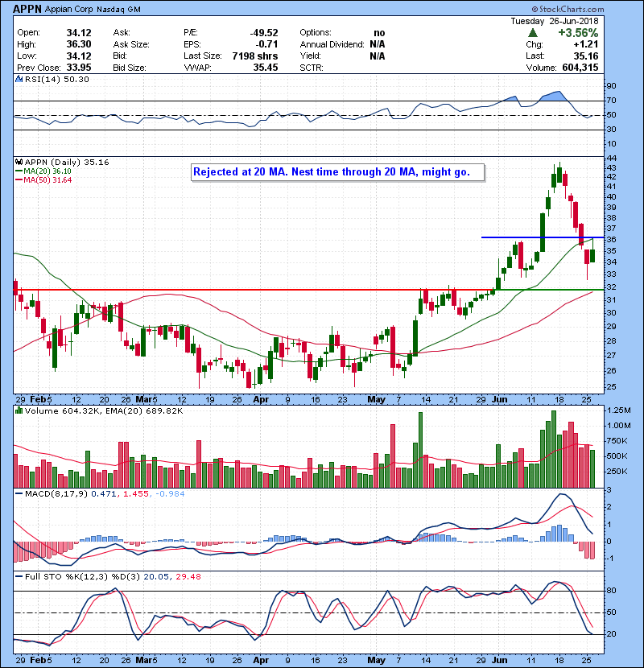The height and width of the screenshot is (668, 644).
Task: Select the APPN ticker symbol in header
Action: click(27, 9)
